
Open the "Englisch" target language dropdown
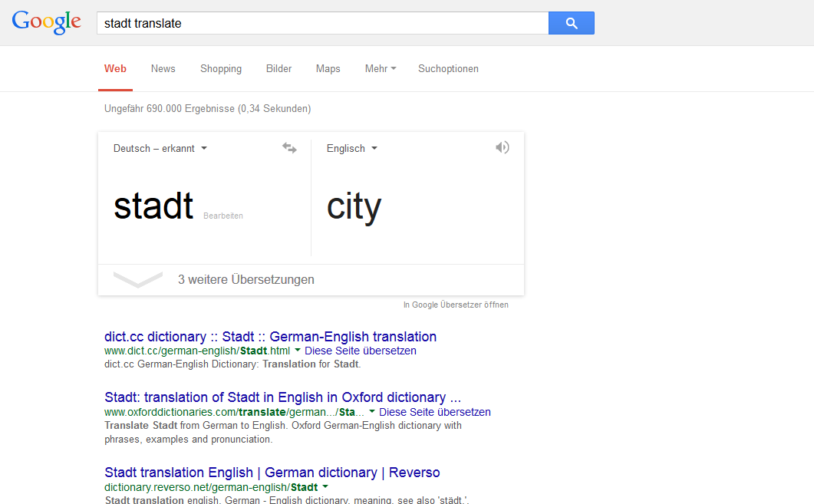[351, 148]
